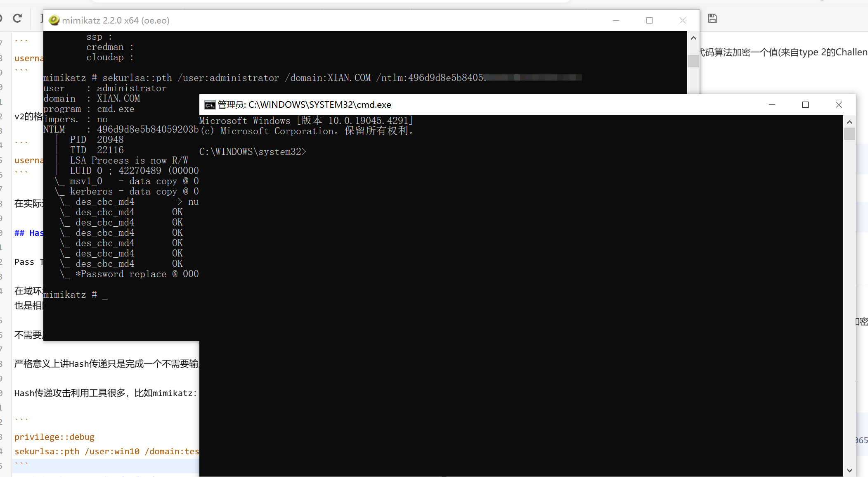Click the cmd.exe title bar text

coord(305,105)
